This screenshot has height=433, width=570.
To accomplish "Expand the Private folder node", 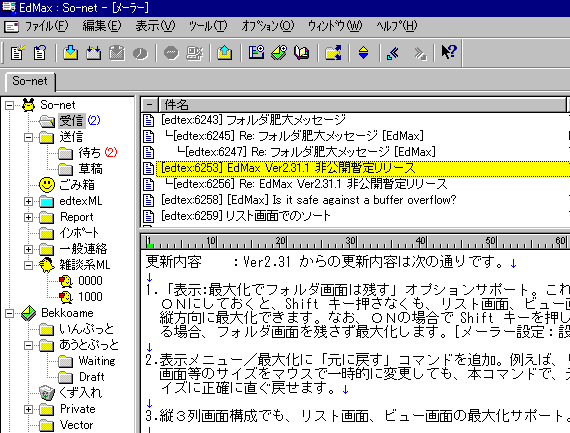I will click(28, 409).
